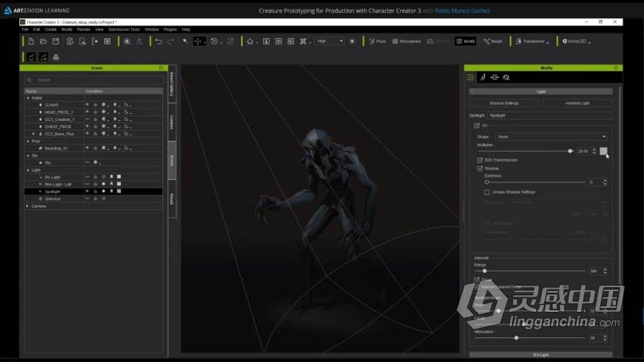Viewport: 644px width, 362px height.
Task: Click the Home camera view icon
Action: point(250,41)
